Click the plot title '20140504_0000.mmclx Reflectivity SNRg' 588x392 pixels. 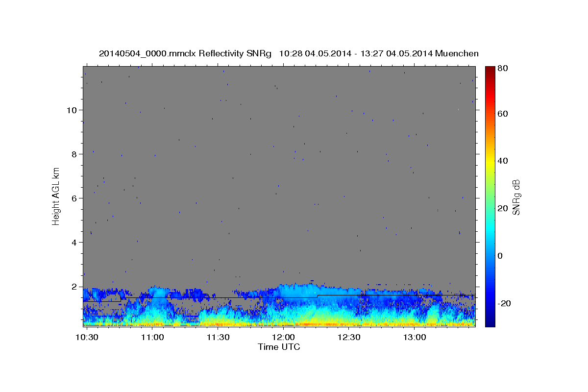click(185, 53)
